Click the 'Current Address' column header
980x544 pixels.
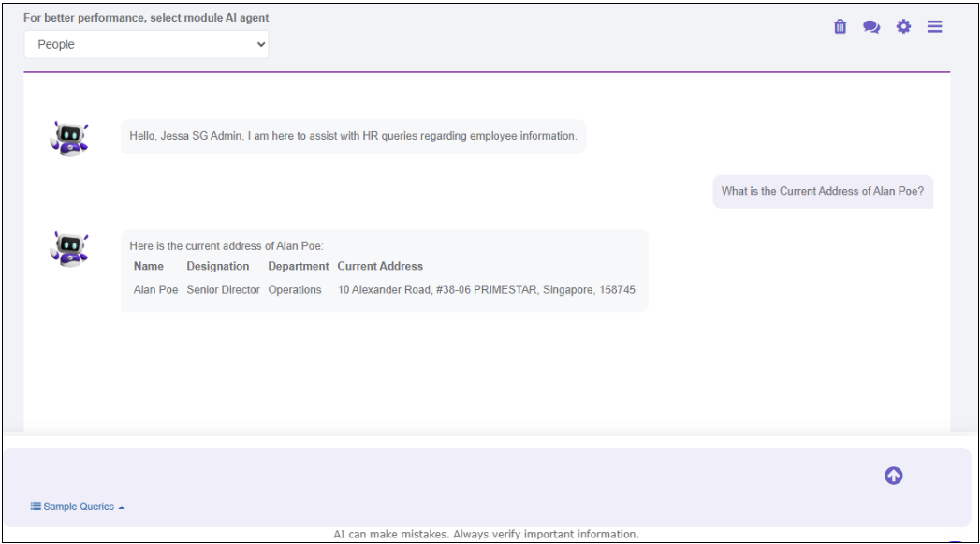click(380, 266)
